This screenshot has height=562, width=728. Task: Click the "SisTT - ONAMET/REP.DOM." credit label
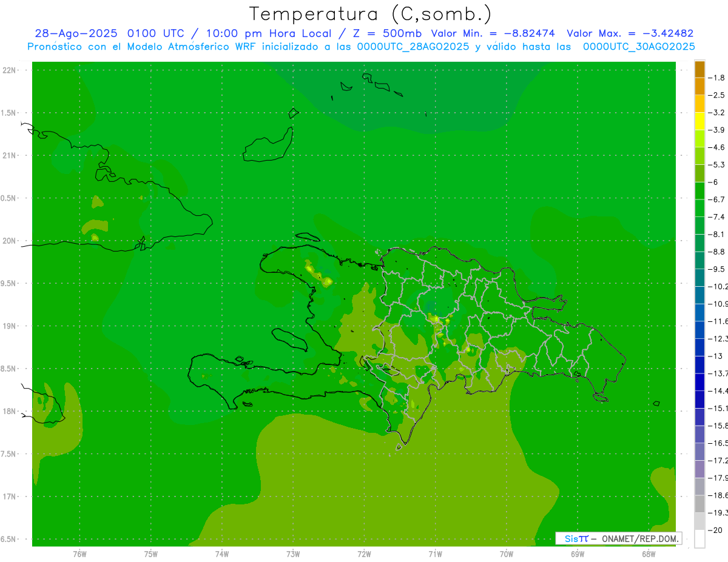tap(618, 538)
